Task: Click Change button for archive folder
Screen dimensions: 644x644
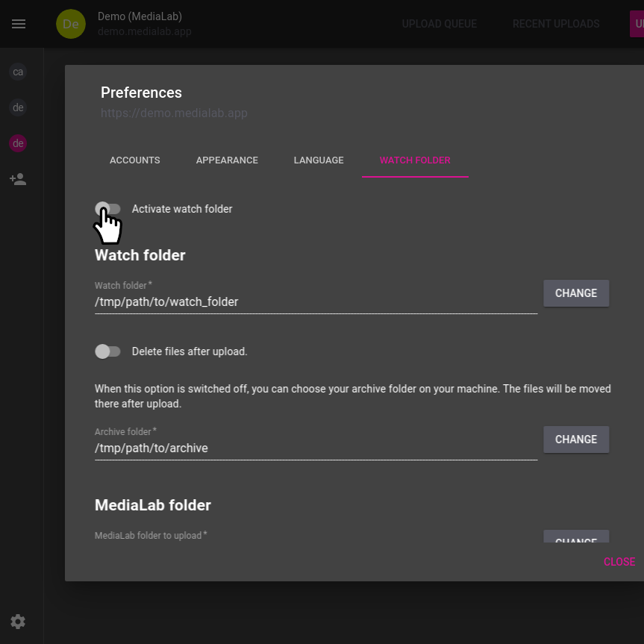Action: [576, 440]
